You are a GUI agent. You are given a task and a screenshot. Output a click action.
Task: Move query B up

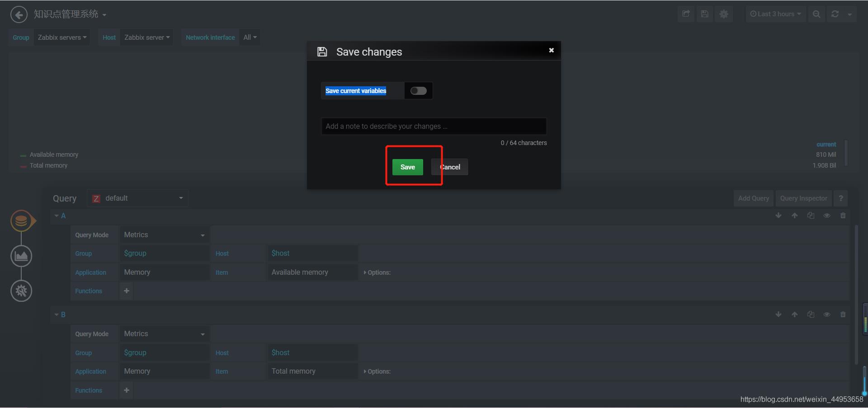pyautogui.click(x=795, y=314)
